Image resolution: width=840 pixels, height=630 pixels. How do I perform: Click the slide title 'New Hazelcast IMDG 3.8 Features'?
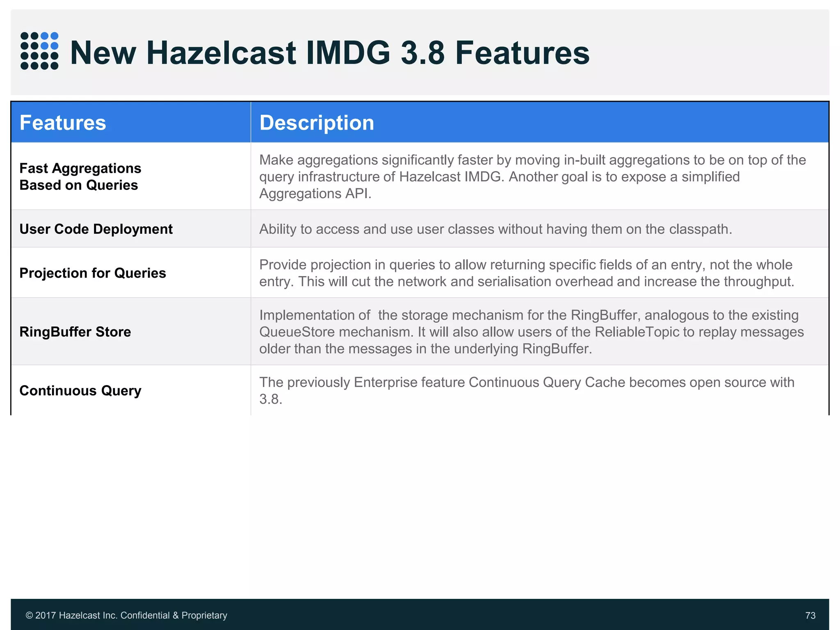pyautogui.click(x=329, y=52)
